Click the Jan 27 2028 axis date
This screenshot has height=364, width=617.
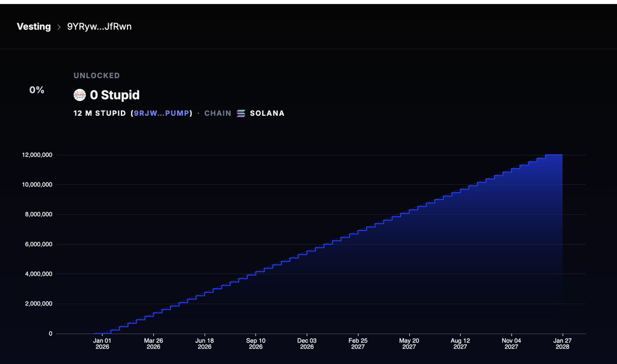[x=562, y=343]
